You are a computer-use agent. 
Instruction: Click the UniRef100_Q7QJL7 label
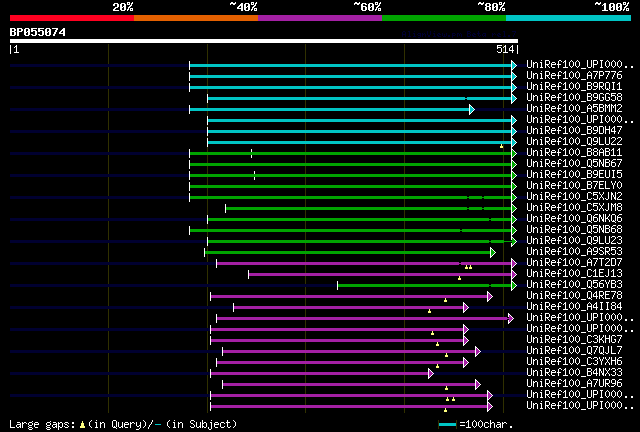pyautogui.click(x=574, y=351)
